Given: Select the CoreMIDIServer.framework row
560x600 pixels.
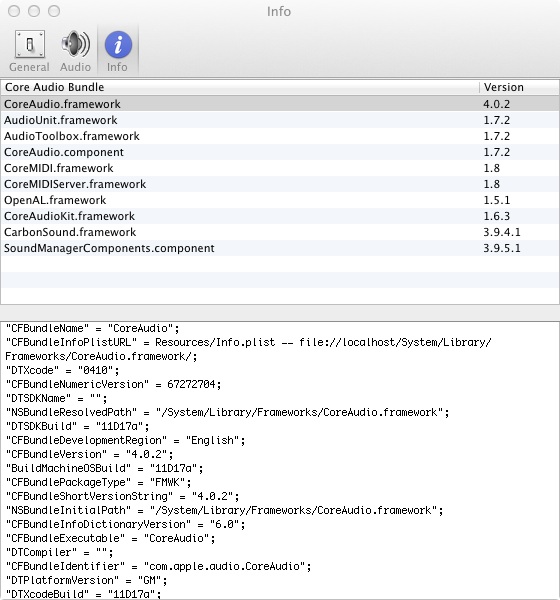Looking at the screenshot, I should pos(280,184).
